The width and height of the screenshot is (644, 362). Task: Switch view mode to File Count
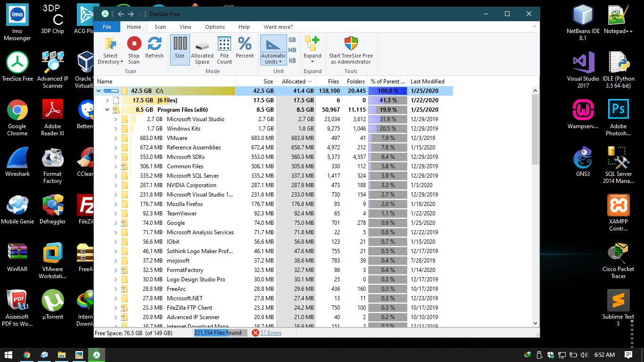coord(224,50)
